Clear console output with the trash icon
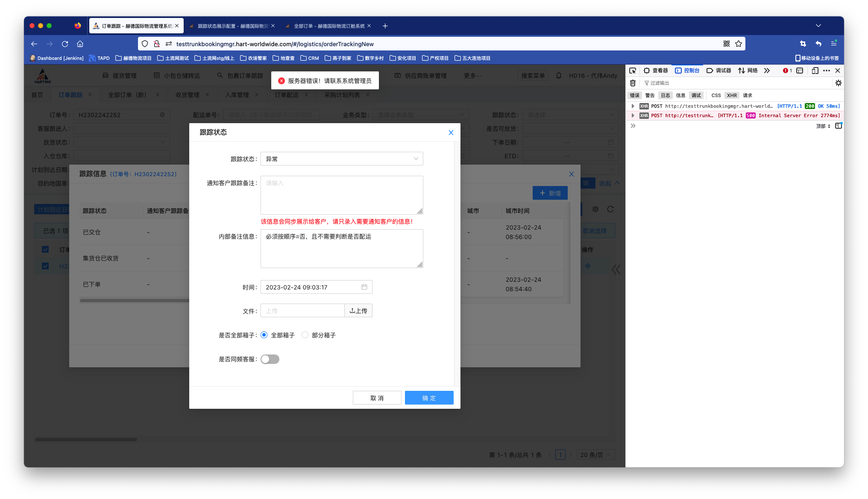The height and width of the screenshot is (499, 868). pos(633,83)
